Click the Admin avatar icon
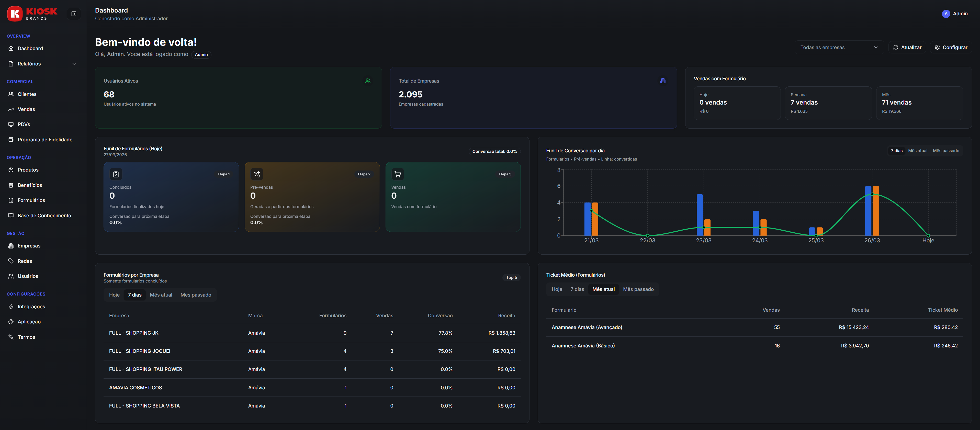This screenshot has width=980, height=430. [946, 14]
